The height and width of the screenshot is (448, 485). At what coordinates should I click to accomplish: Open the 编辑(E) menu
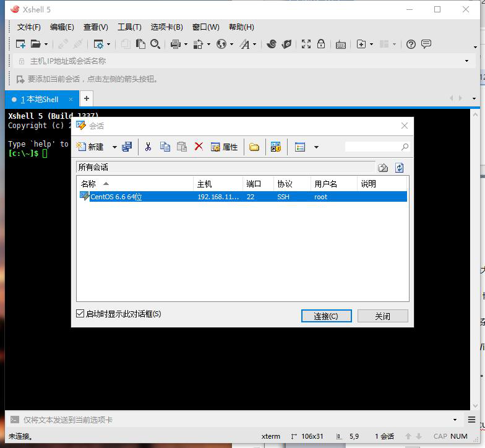point(62,27)
